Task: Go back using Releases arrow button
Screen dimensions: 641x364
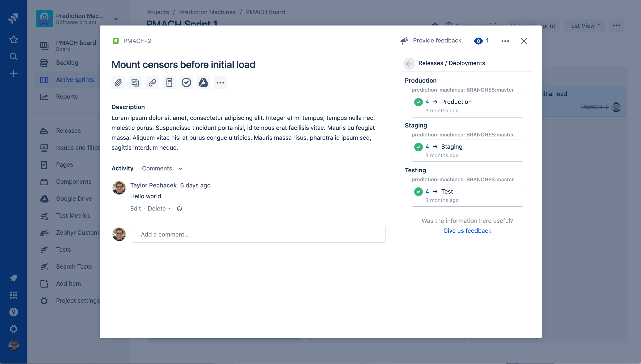Action: pyautogui.click(x=409, y=63)
